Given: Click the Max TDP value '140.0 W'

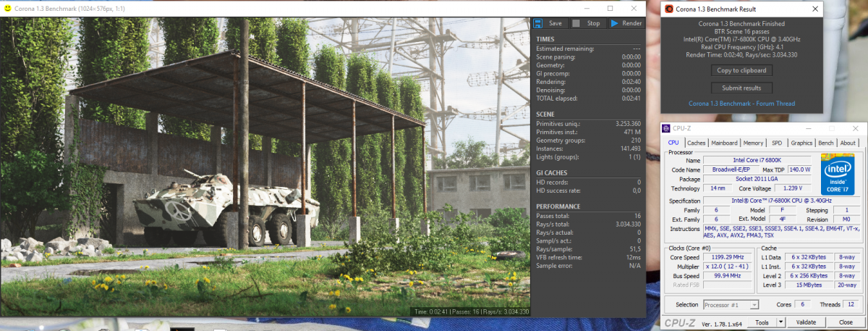Looking at the screenshot, I should click(798, 169).
